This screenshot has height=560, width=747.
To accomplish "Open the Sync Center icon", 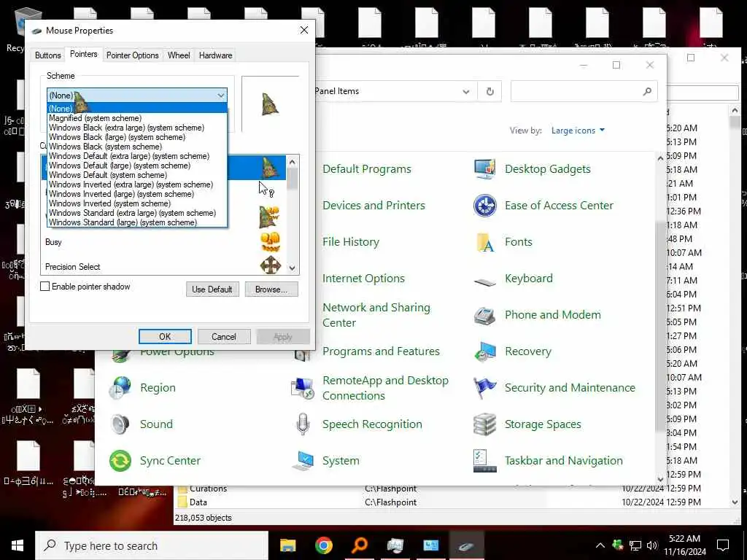I will point(120,461).
